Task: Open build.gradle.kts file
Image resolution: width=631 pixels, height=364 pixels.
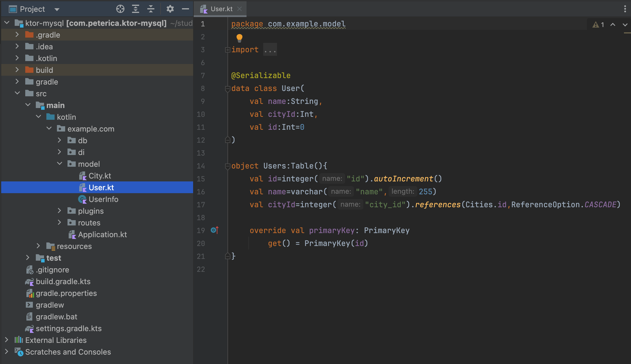Action: (x=63, y=282)
